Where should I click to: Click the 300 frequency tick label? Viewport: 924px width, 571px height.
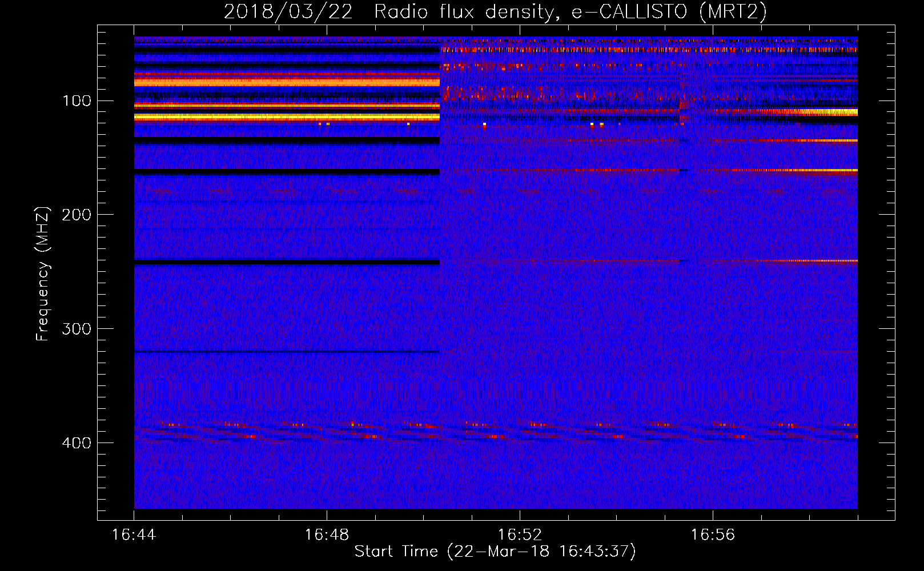pos(77,329)
